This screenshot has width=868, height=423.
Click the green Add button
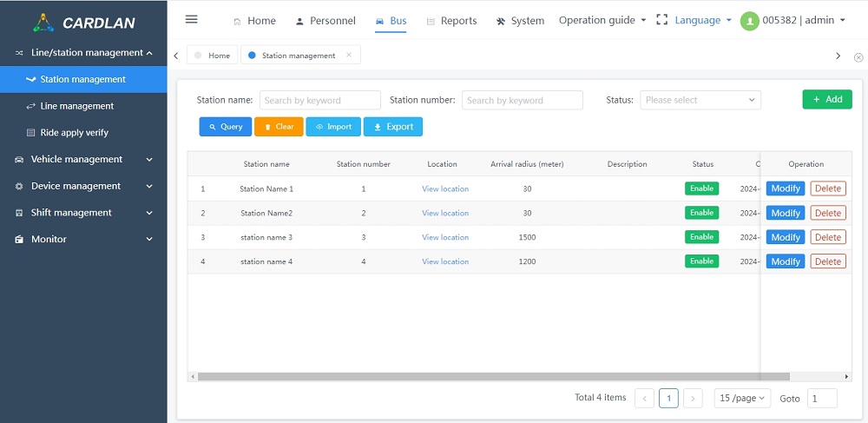tap(826, 100)
